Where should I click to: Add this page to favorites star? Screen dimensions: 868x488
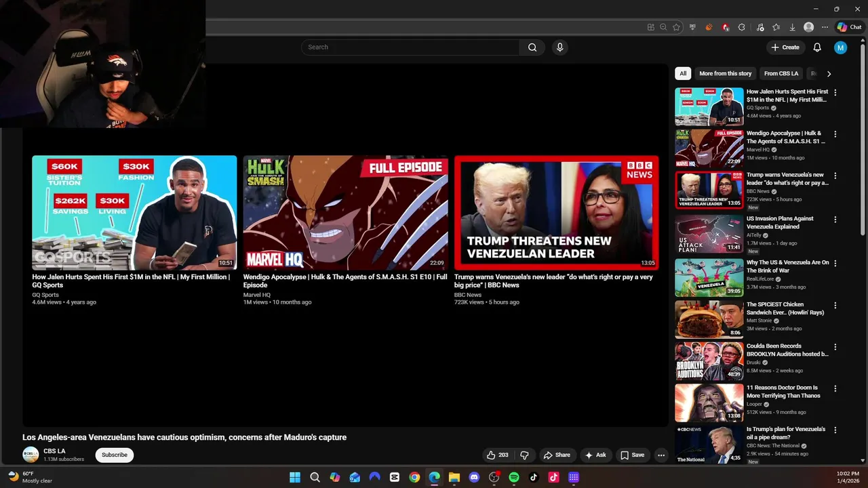coord(676,27)
